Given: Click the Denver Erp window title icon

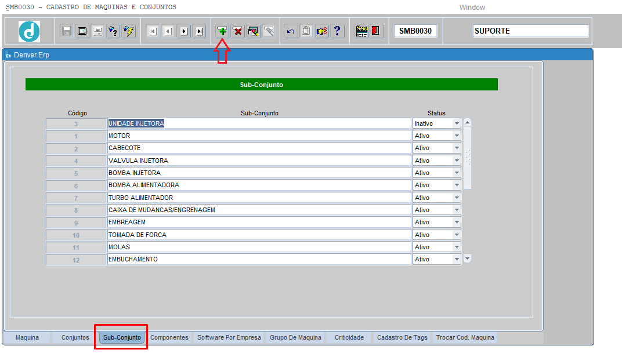Looking at the screenshot, I should pyautogui.click(x=8, y=55).
